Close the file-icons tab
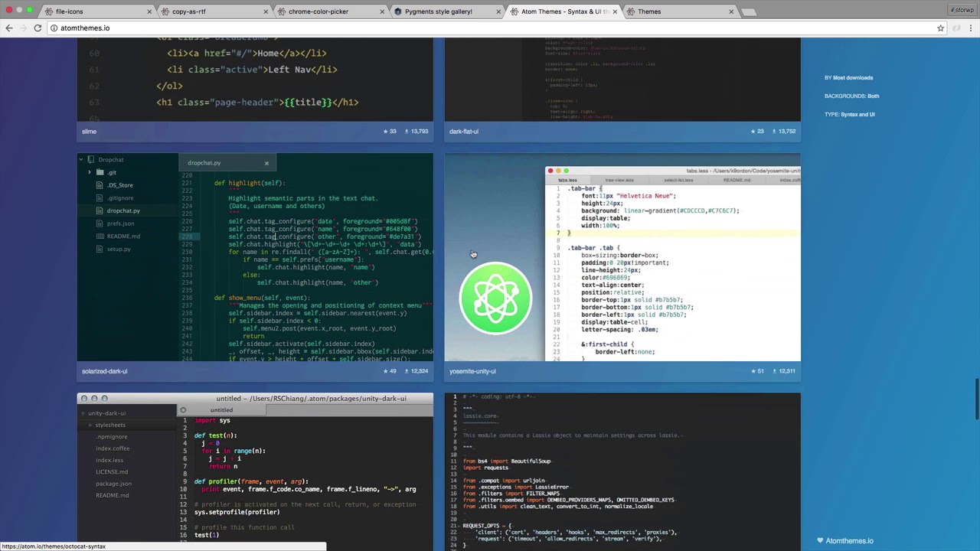The height and width of the screenshot is (551, 980). click(149, 11)
